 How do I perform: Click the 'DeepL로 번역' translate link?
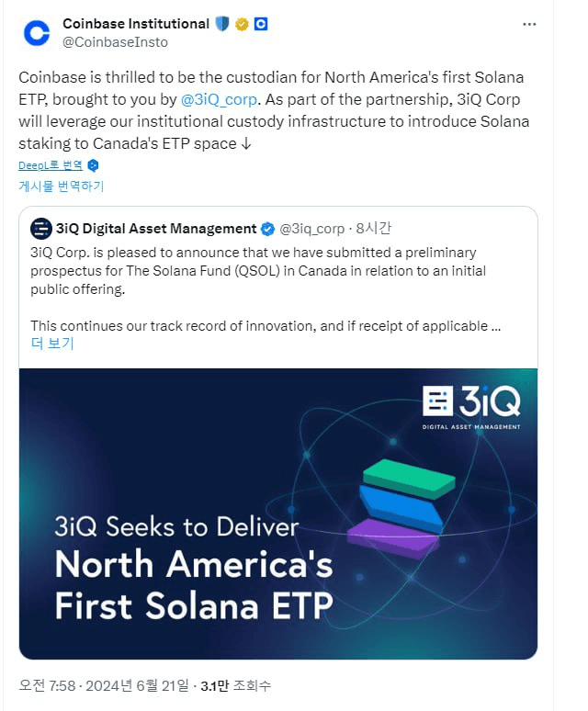[51, 165]
